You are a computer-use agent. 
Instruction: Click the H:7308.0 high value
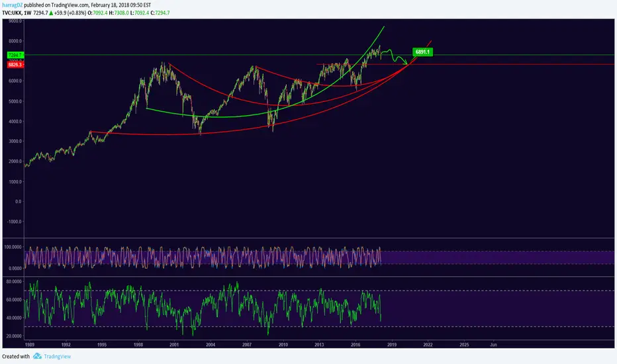119,13
